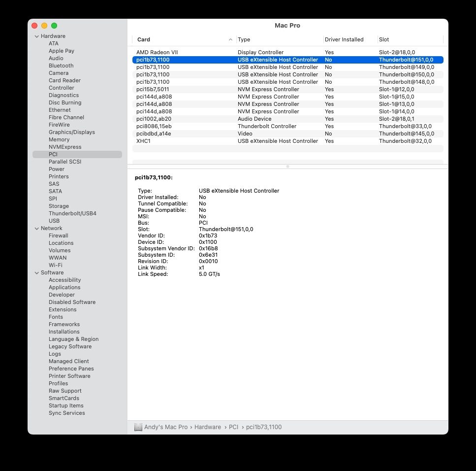
Task: Select the row with slot Slot-1@15,0,0
Action: [287, 97]
